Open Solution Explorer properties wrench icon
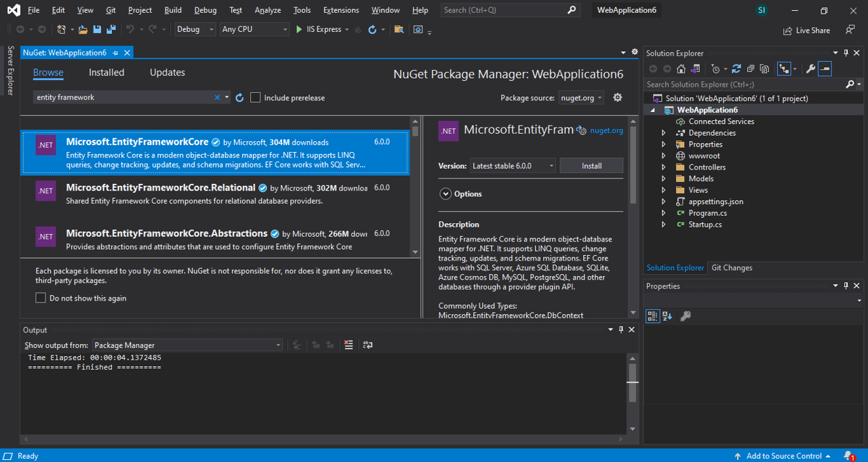 click(810, 69)
